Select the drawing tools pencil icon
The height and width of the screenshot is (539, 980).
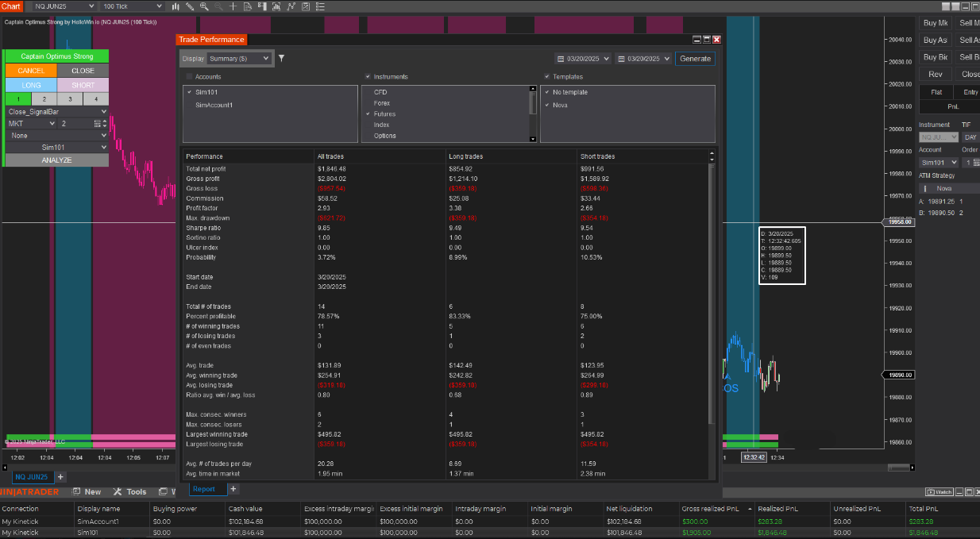pyautogui.click(x=190, y=6)
